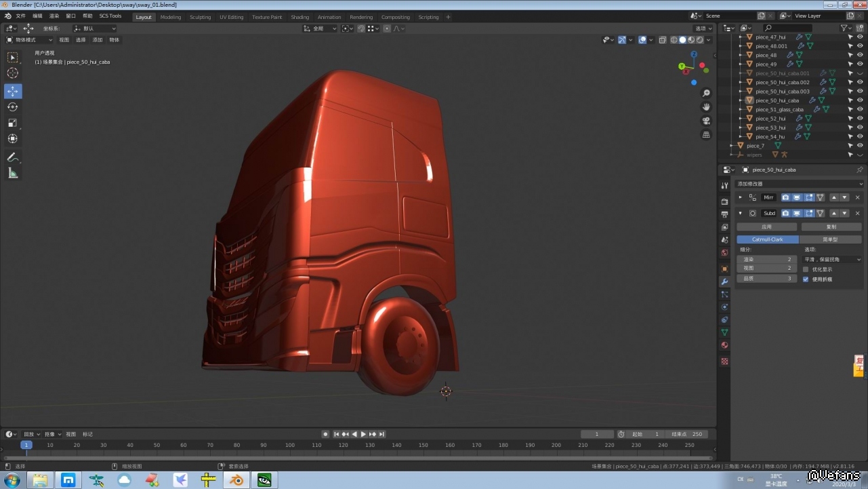Choose the Annotate pencil tool
Image resolution: width=868 pixels, height=489 pixels.
point(13,157)
